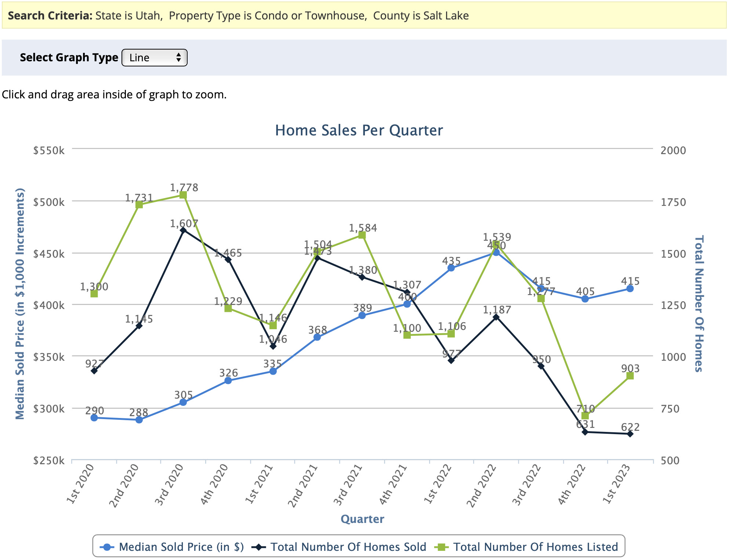Image resolution: width=729 pixels, height=560 pixels.
Task: Click the 3rd 2021 quarter axis label
Action: click(348, 485)
